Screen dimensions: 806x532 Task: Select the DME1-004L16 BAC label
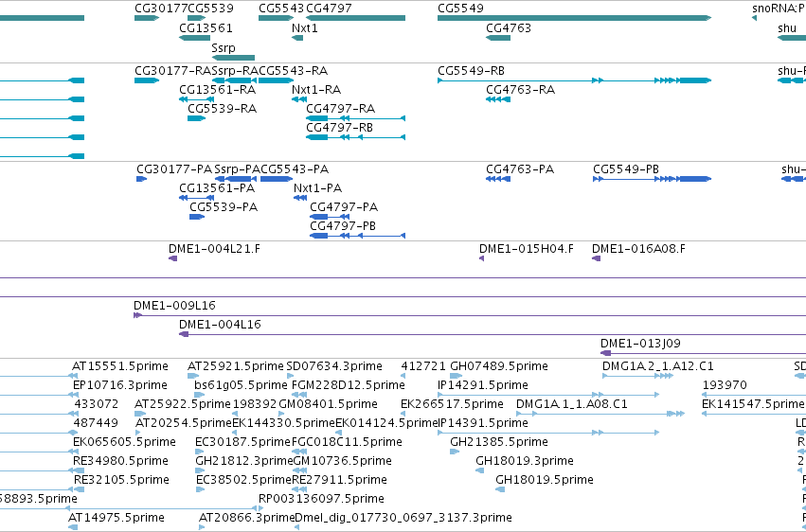coord(220,325)
